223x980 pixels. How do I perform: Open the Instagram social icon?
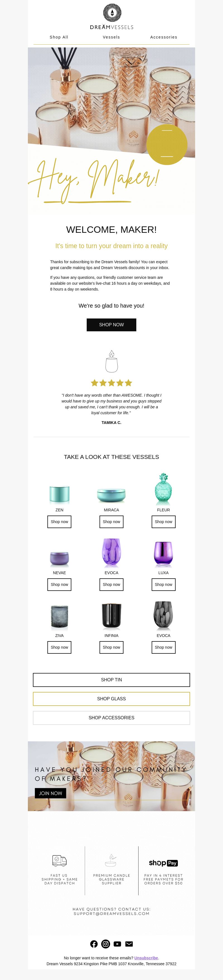[106, 944]
